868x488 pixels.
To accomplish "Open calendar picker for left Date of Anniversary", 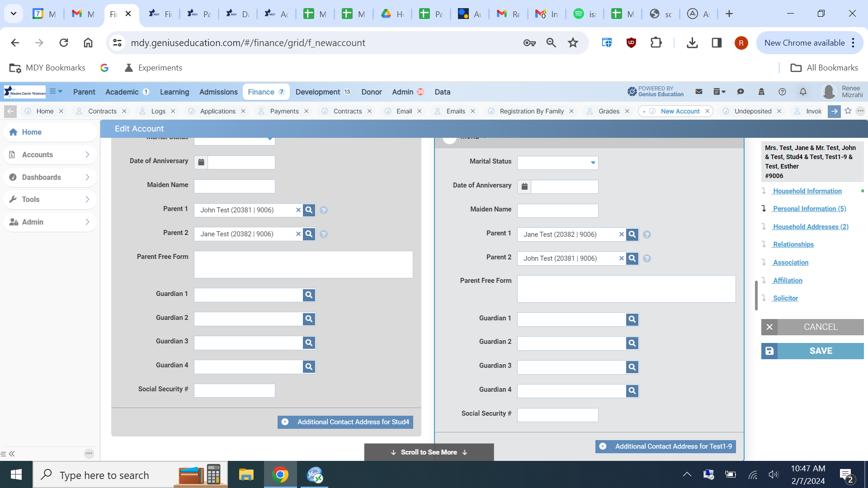I will click(x=201, y=162).
